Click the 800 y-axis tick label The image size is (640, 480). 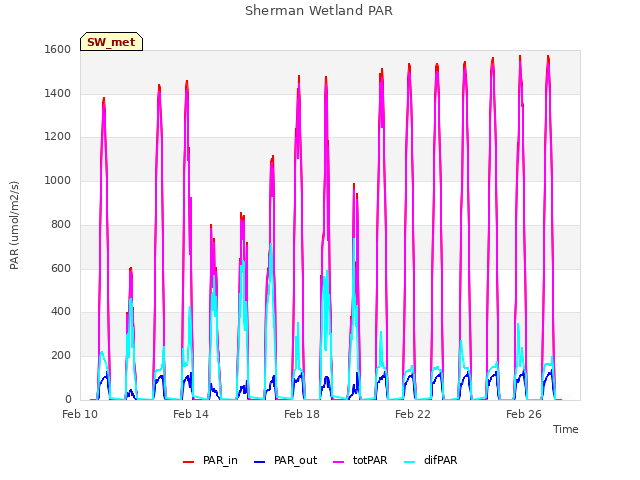pos(61,224)
